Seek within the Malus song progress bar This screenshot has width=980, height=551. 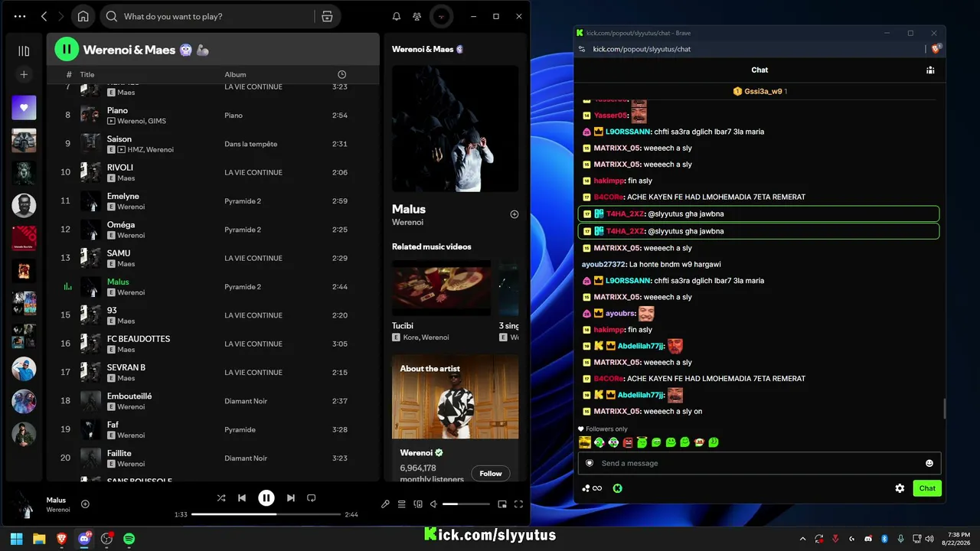coord(266,514)
